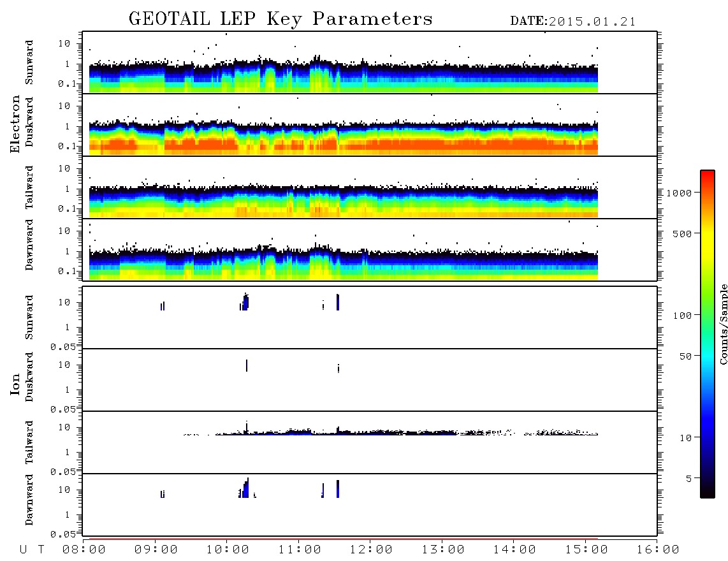Click the '100' color scale label
The height and width of the screenshot is (561, 728).
click(683, 316)
